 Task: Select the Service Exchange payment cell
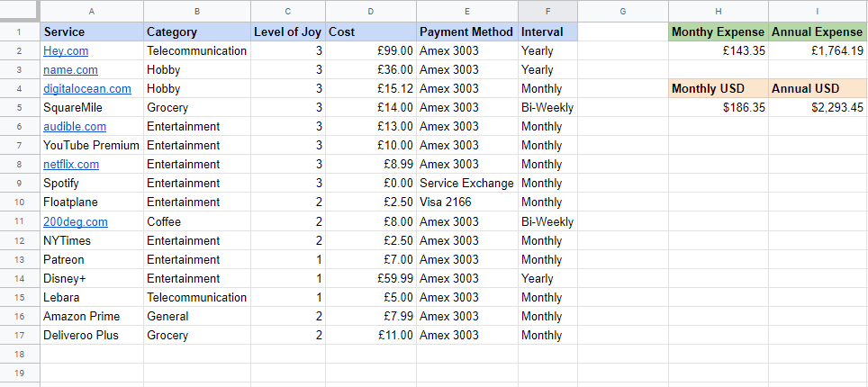click(x=467, y=183)
